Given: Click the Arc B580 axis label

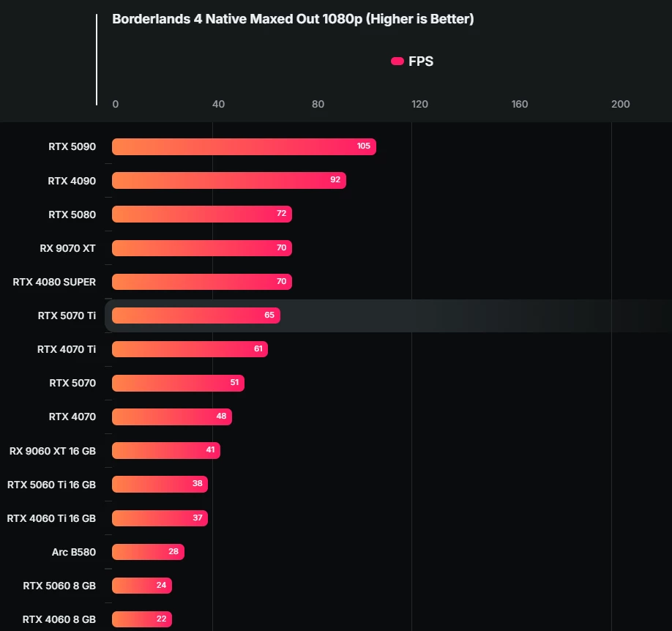Looking at the screenshot, I should (74, 552).
